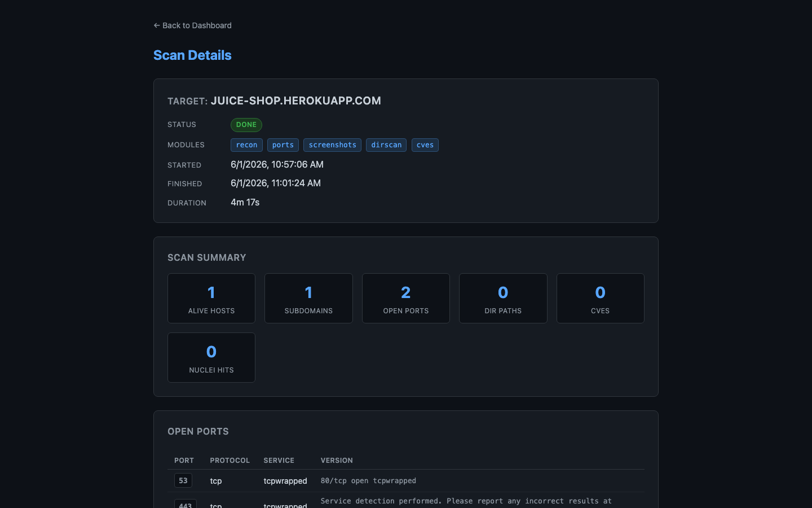Click version text '80/tcp open tcpwrapped'

coord(368,481)
